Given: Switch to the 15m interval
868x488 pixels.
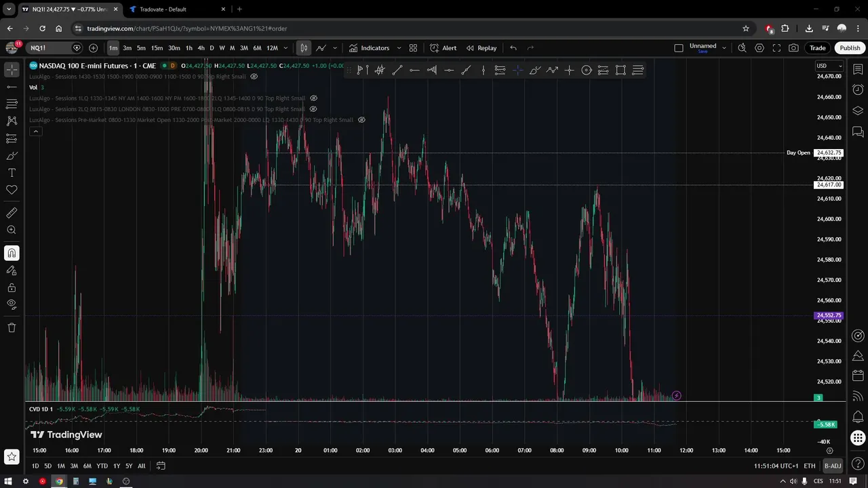Looking at the screenshot, I should click(157, 48).
